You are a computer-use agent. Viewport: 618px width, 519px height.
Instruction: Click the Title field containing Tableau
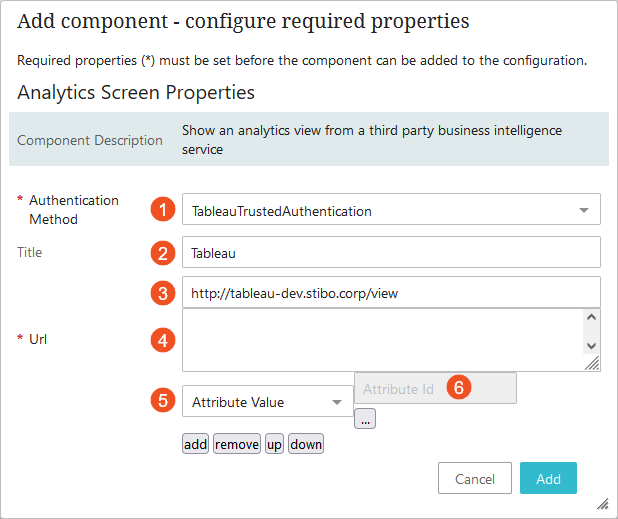390,252
